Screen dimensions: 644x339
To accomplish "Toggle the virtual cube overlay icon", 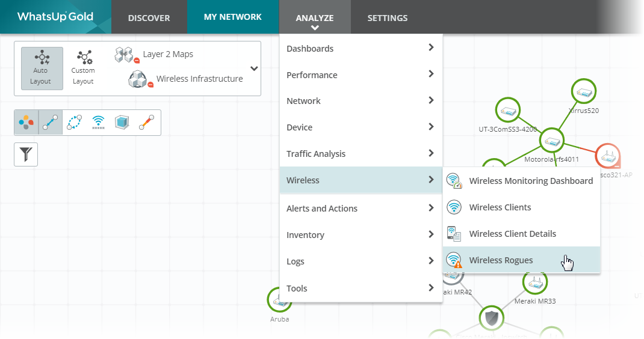I will click(x=122, y=122).
